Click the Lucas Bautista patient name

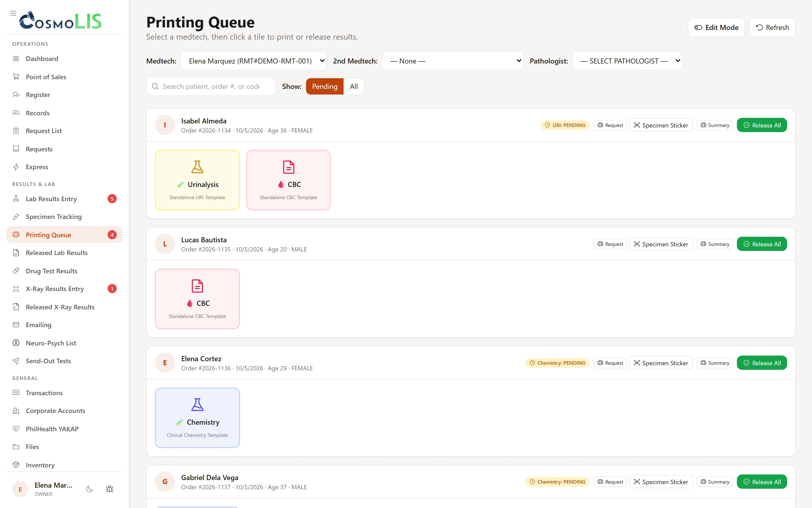tap(204, 240)
